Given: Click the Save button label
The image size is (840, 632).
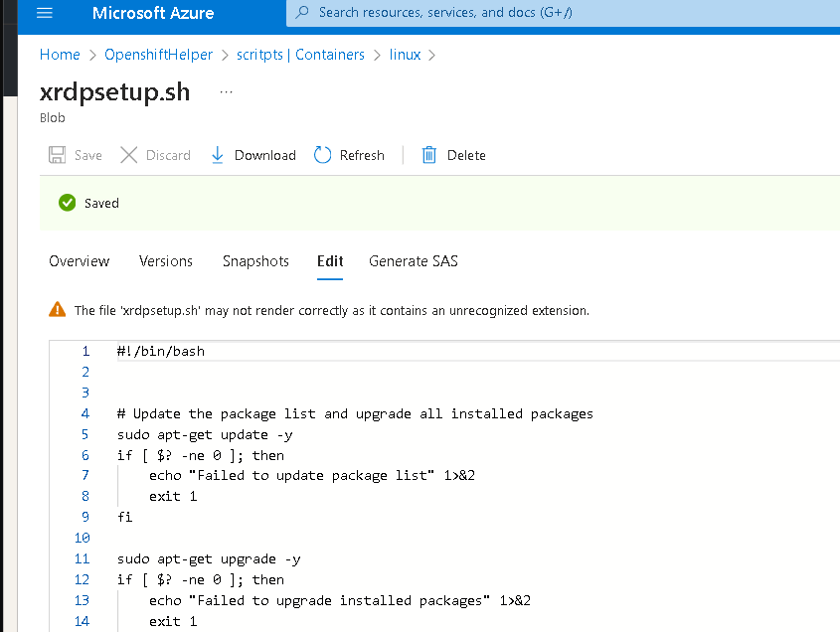Looking at the screenshot, I should click(87, 155).
